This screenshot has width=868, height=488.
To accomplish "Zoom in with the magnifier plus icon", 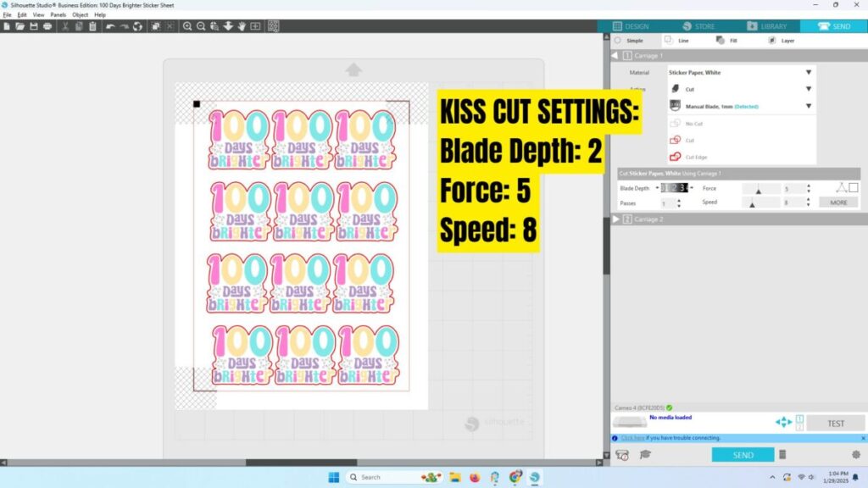I will [187, 26].
